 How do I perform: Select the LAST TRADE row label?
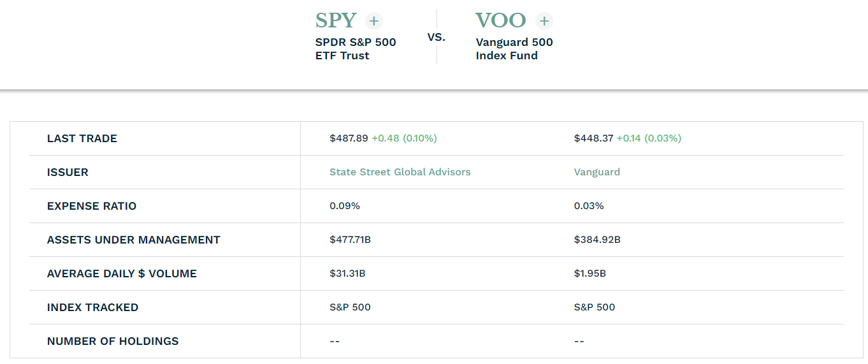click(x=82, y=138)
